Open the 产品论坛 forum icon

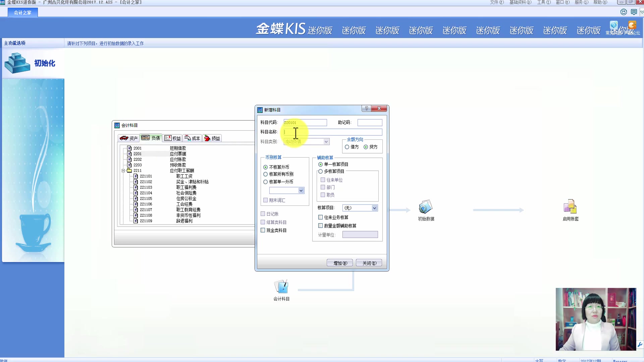point(632,25)
